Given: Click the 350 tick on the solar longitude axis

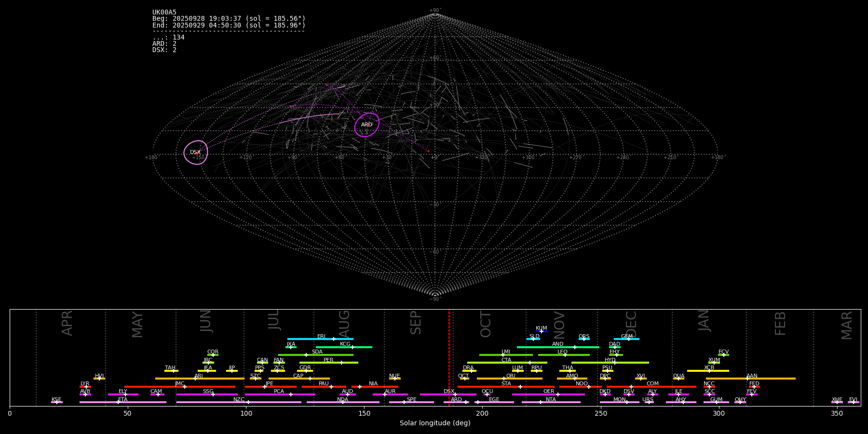Looking at the screenshot, I should tap(837, 413).
